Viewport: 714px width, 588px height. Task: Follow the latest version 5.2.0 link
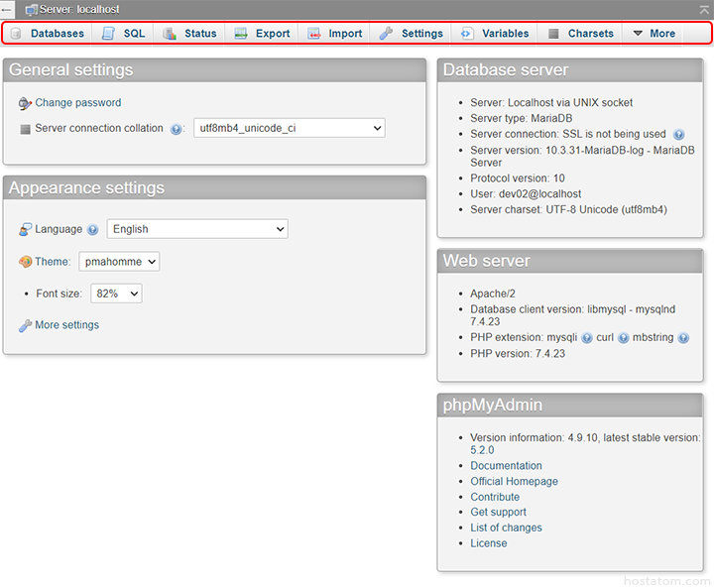coord(482,450)
